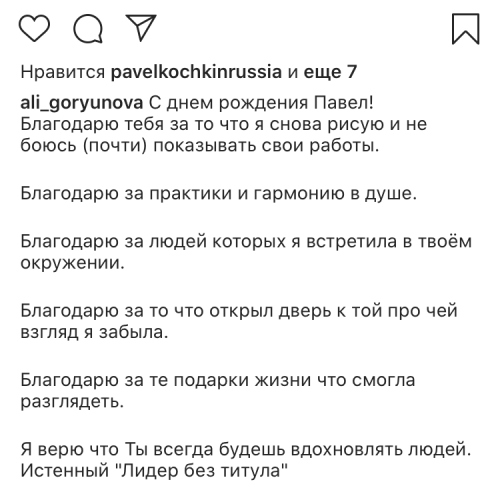Click the "Нравится" likes label

pyautogui.click(x=63, y=72)
